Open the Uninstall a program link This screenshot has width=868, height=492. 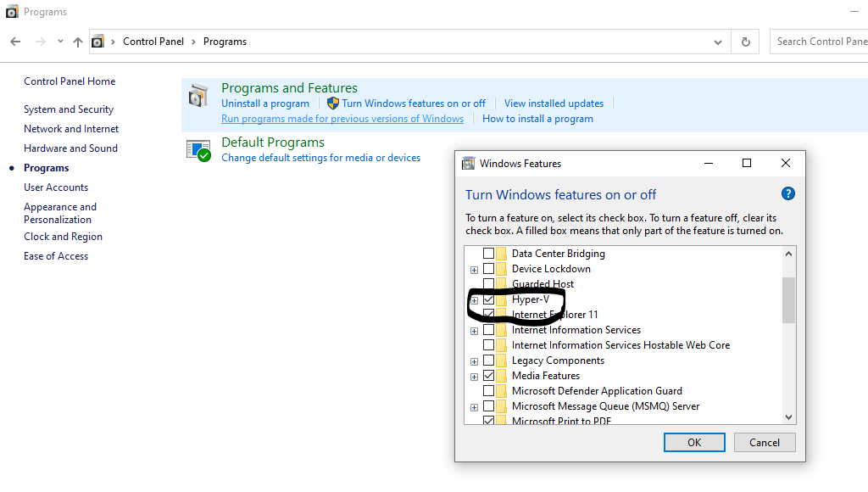(x=265, y=103)
